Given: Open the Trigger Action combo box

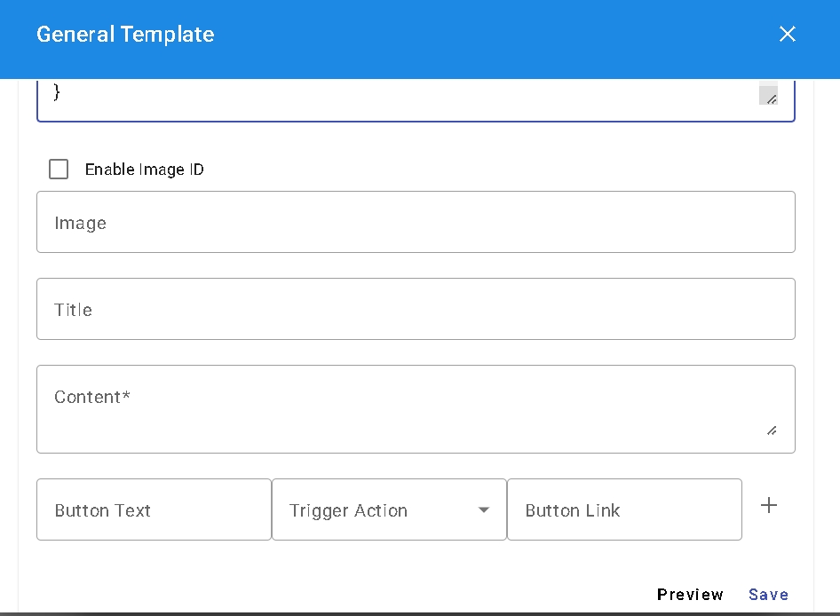Looking at the screenshot, I should pyautogui.click(x=373, y=510).
